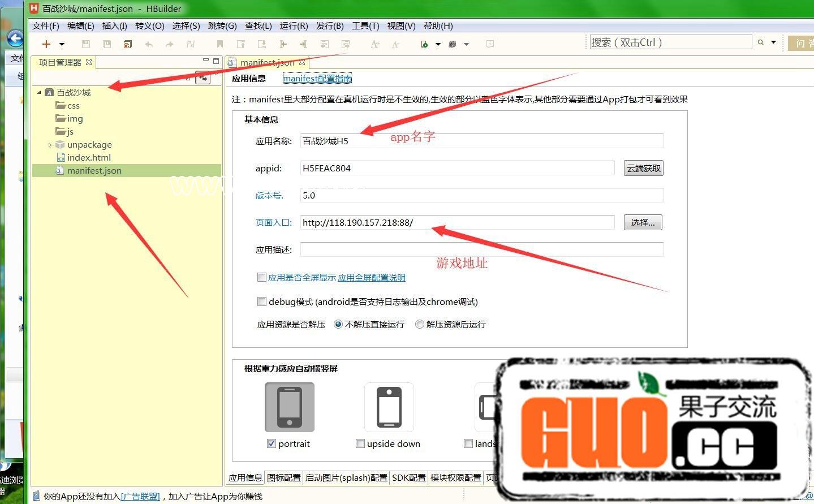Screen dimensions: 814x504
Task: Click the search box (双击Ctrl)
Action: coord(670,42)
